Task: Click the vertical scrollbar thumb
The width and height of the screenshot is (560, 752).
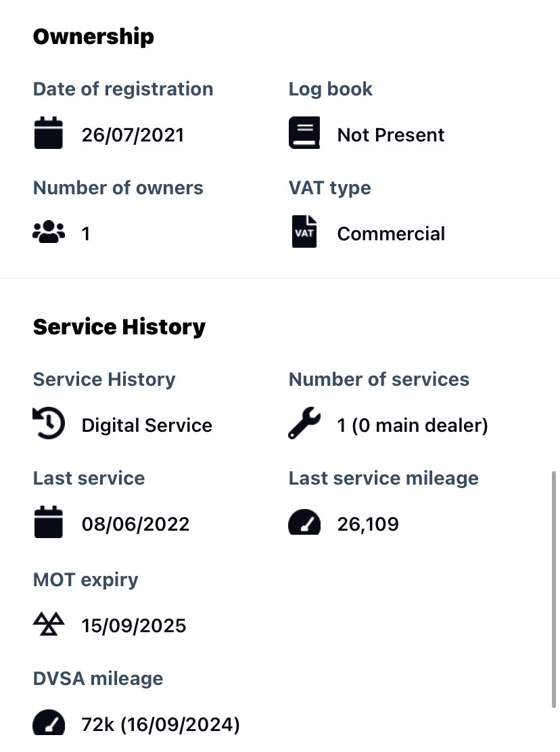Action: pyautogui.click(x=554, y=590)
